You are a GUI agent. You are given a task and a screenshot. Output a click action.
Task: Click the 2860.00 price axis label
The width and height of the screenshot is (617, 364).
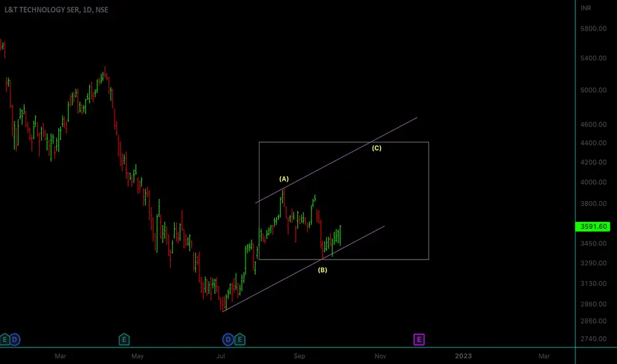(593, 321)
